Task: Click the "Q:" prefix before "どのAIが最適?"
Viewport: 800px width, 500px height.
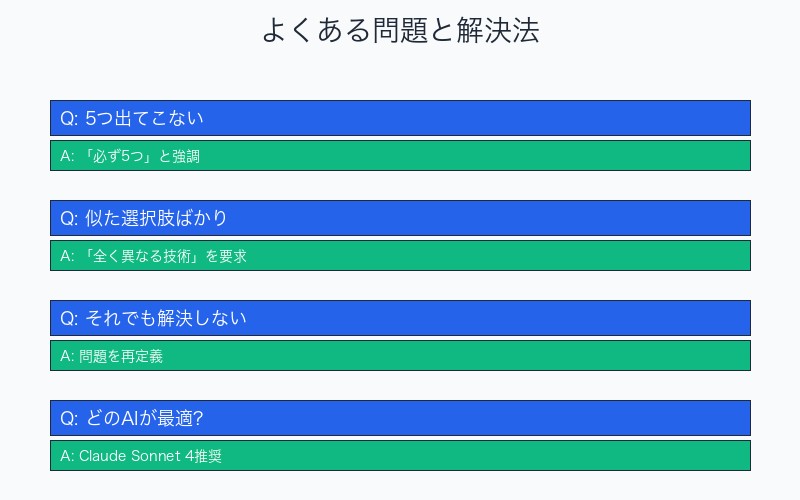Action: click(x=69, y=418)
